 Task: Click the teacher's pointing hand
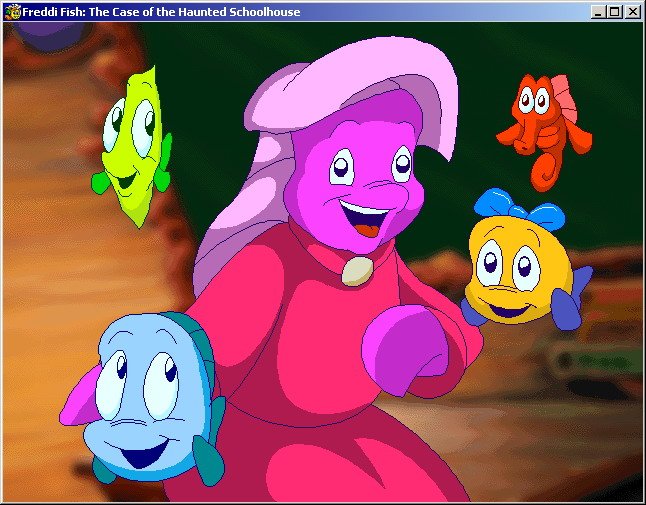(x=406, y=350)
